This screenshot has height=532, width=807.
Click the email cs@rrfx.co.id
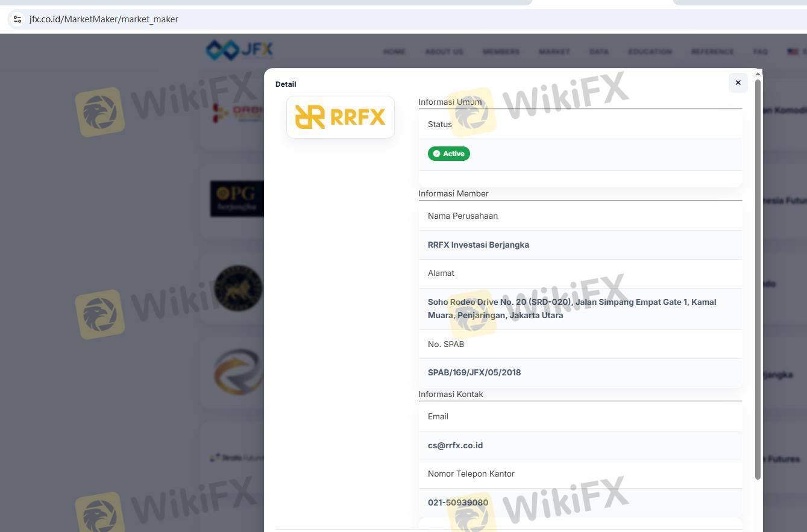coord(455,445)
